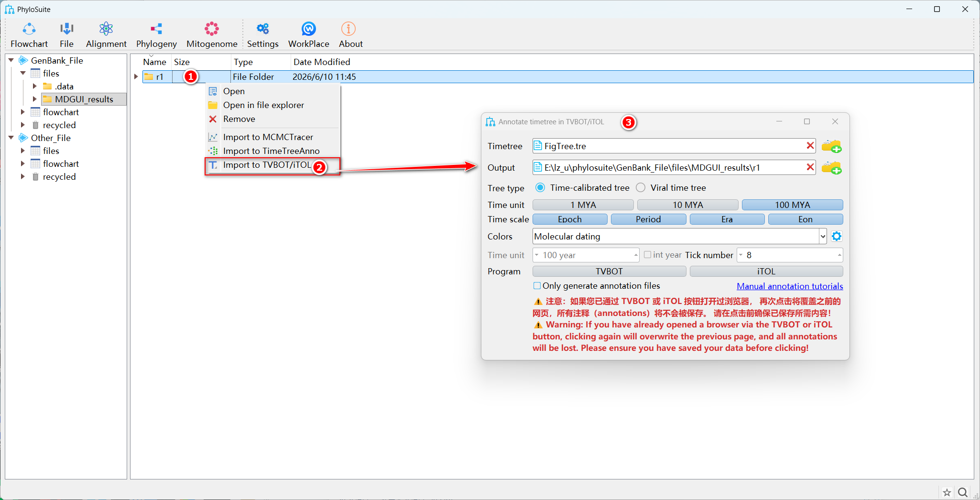Select flowchart under Other_File in tree
This screenshot has width=980, height=500.
61,164
